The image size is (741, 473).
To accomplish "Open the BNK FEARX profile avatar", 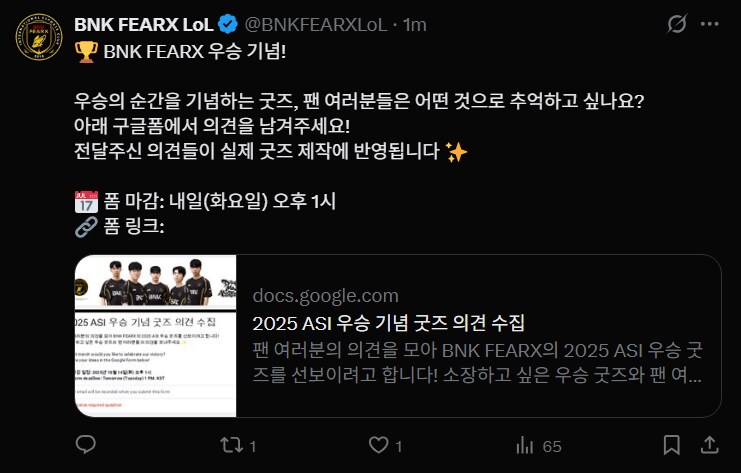I will click(x=39, y=37).
